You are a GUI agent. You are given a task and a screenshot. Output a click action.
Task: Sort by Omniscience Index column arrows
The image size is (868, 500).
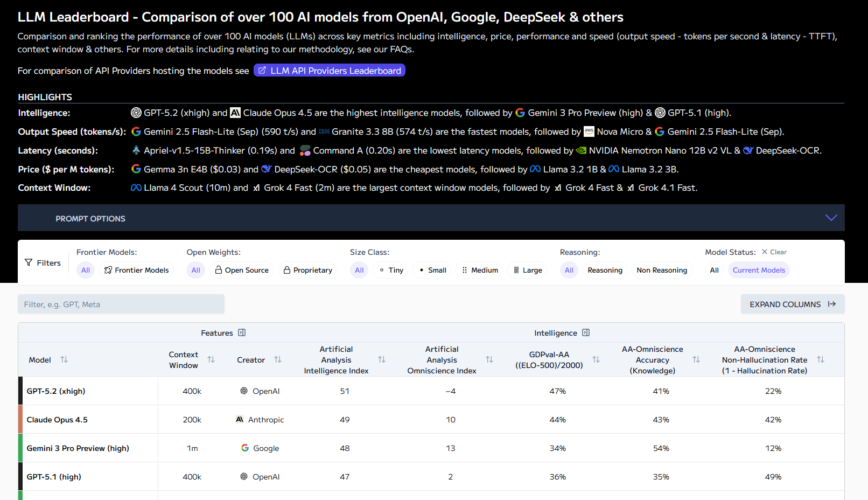[x=489, y=359]
